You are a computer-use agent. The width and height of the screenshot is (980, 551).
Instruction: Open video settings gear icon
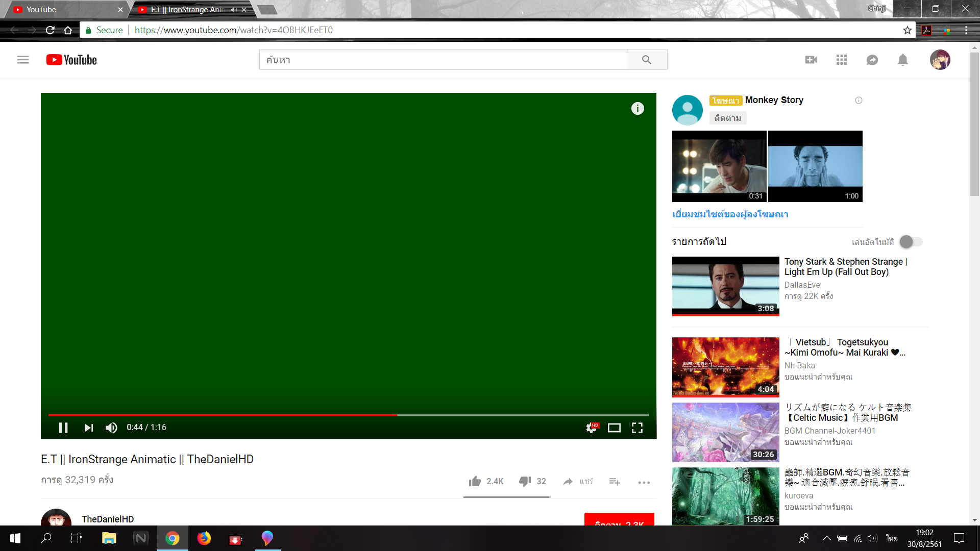[x=592, y=428]
